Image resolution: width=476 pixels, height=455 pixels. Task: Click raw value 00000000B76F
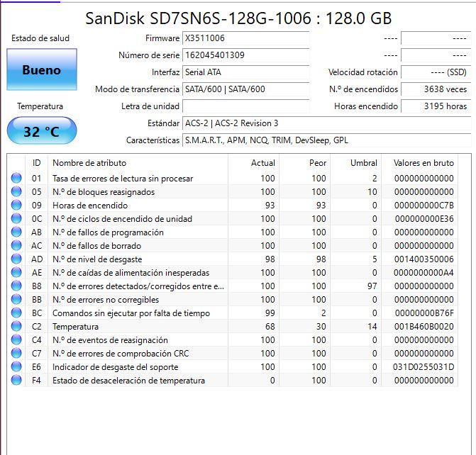[x=424, y=313]
